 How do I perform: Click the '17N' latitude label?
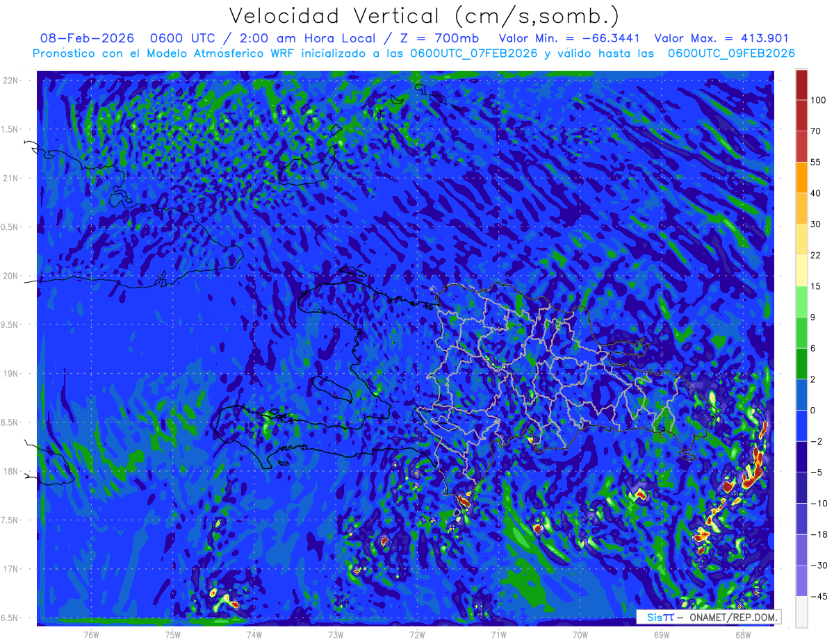tap(10, 569)
